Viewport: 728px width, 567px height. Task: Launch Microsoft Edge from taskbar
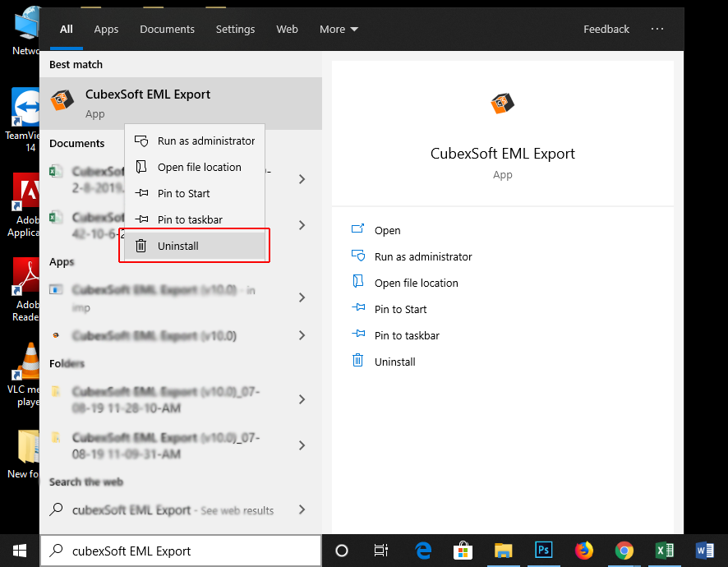pyautogui.click(x=422, y=551)
